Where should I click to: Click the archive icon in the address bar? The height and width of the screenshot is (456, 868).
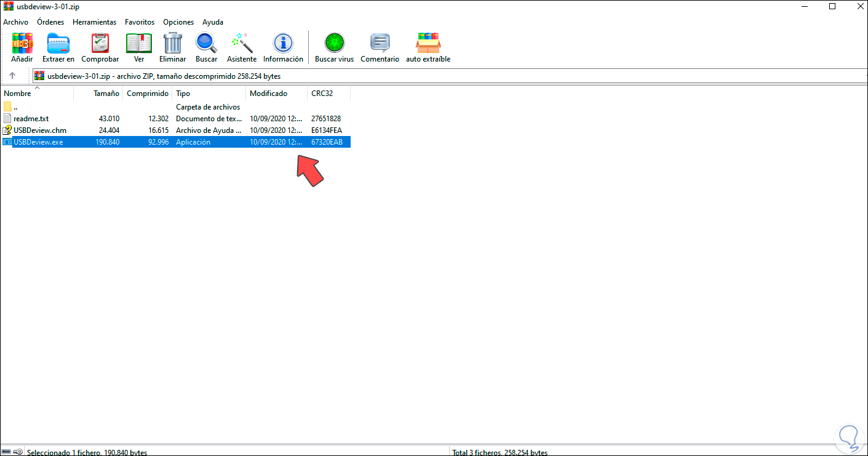click(x=39, y=76)
